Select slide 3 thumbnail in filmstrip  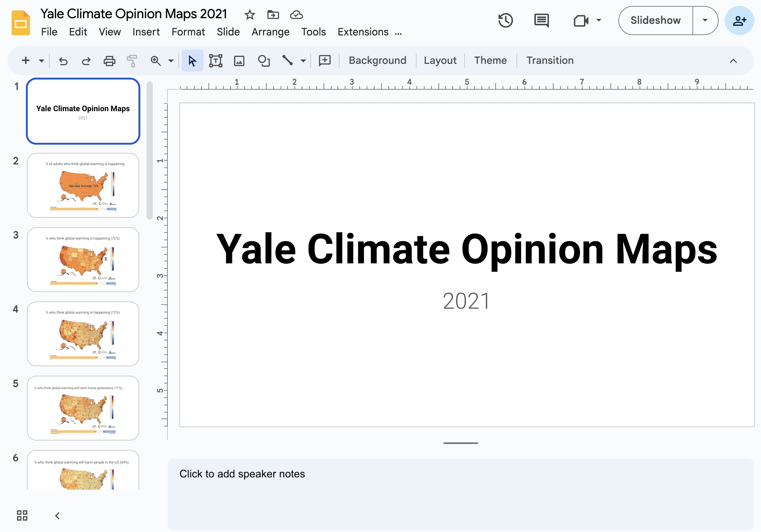click(83, 259)
